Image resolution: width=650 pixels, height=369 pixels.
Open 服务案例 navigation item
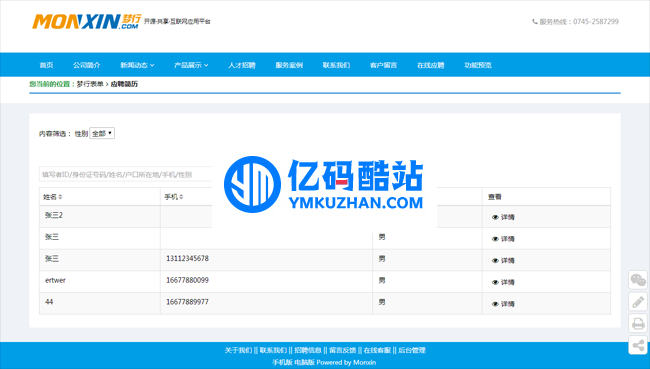click(289, 65)
